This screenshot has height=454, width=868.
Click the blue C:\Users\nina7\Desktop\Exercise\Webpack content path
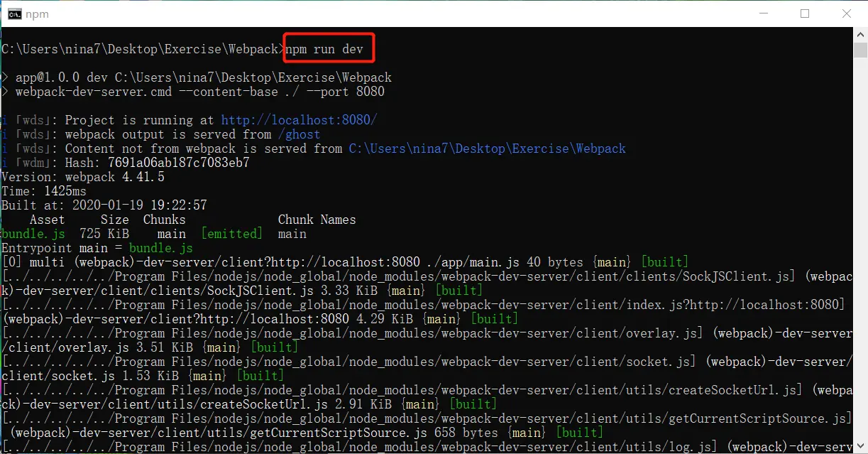click(x=488, y=148)
